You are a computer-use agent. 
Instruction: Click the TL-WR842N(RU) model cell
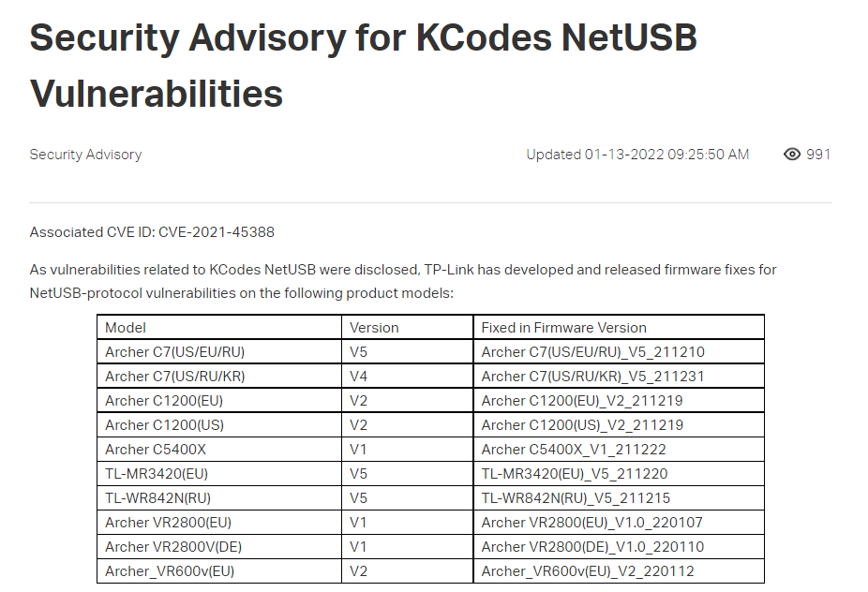[219, 497]
